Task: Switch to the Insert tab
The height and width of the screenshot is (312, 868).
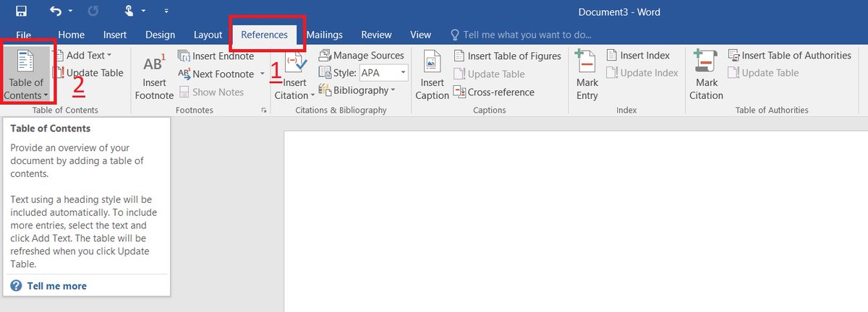Action: (115, 35)
